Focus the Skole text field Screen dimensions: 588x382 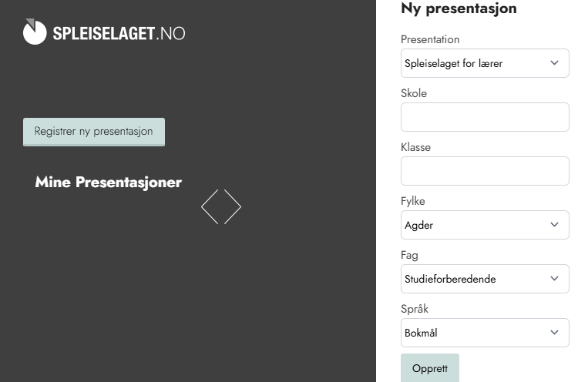point(485,117)
